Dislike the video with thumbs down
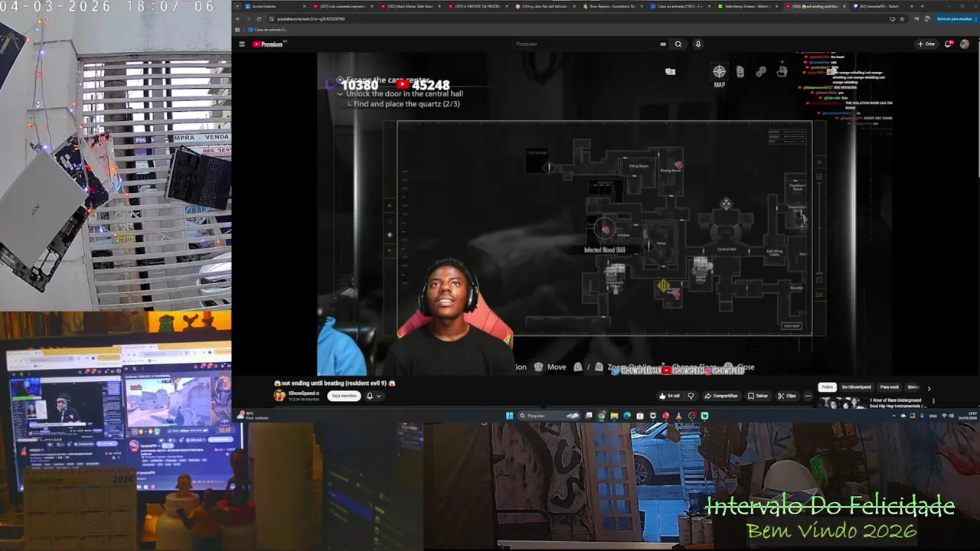This screenshot has height=551, width=980. click(x=691, y=396)
